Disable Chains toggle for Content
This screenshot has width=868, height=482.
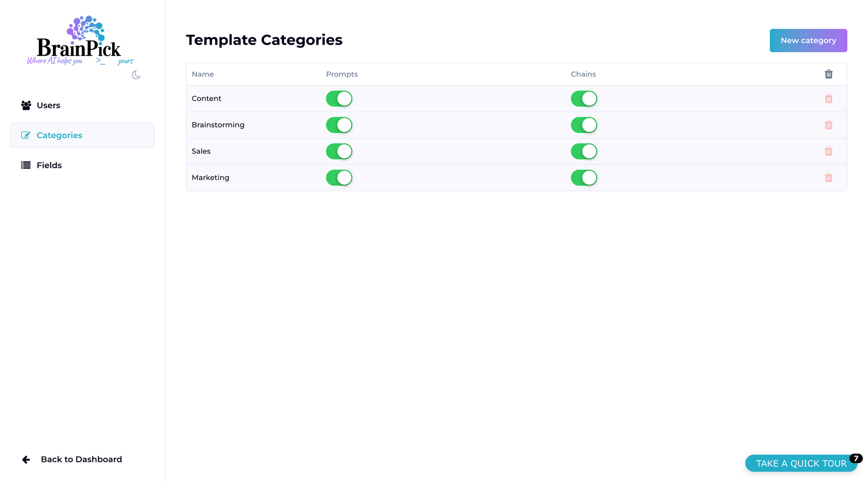[x=584, y=99]
